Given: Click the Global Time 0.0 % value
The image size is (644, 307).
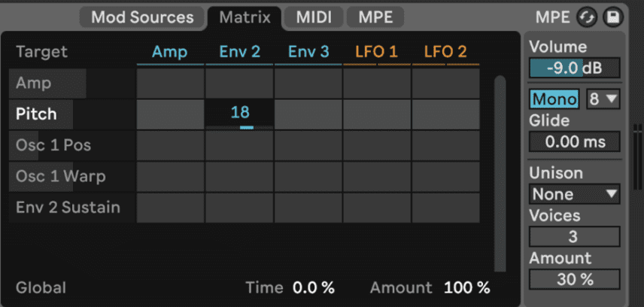Looking at the screenshot, I should [x=314, y=287].
